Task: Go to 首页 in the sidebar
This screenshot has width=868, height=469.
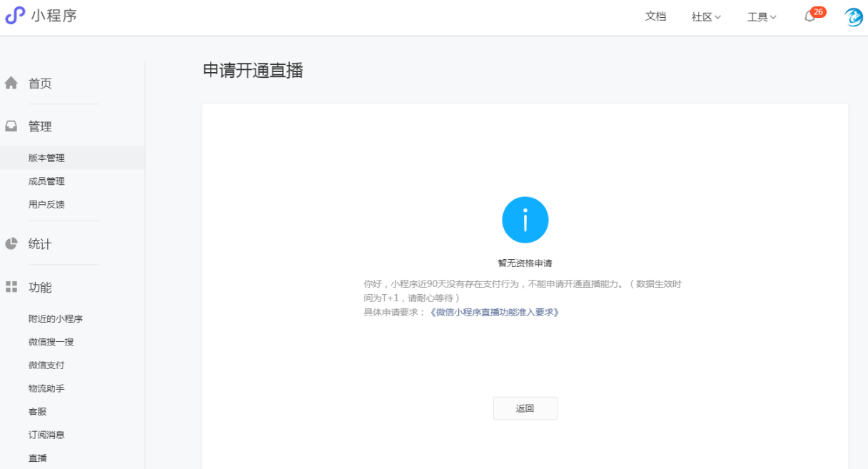Action: click(40, 84)
